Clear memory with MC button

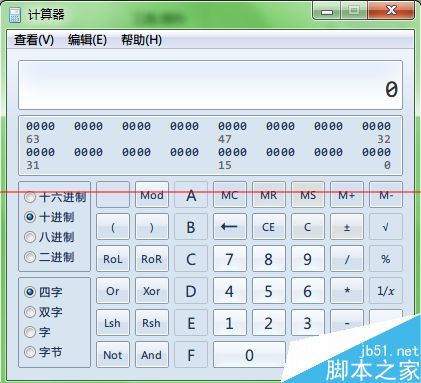point(230,195)
